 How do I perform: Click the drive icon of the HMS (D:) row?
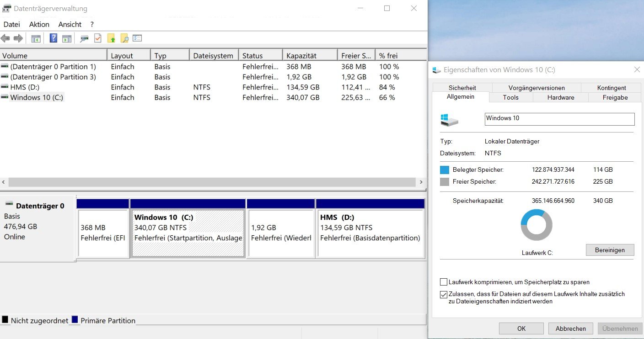5,87
